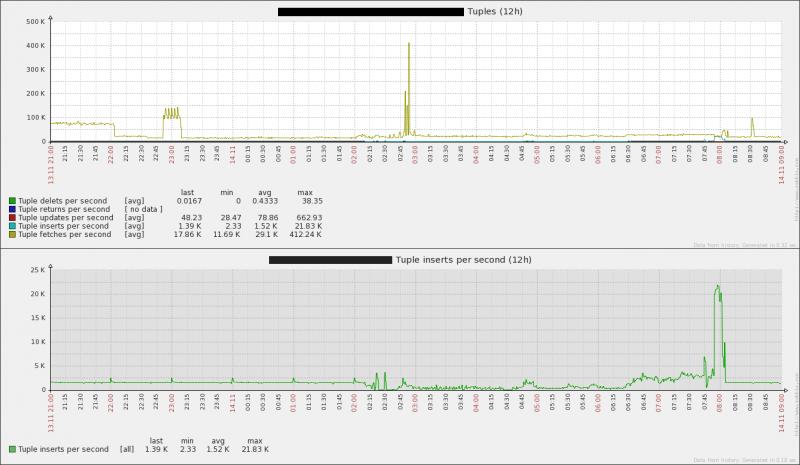This screenshot has height=465, width=800.
Task: Click the '14.11 09:00' label on Tuples graph
Action: [x=781, y=164]
